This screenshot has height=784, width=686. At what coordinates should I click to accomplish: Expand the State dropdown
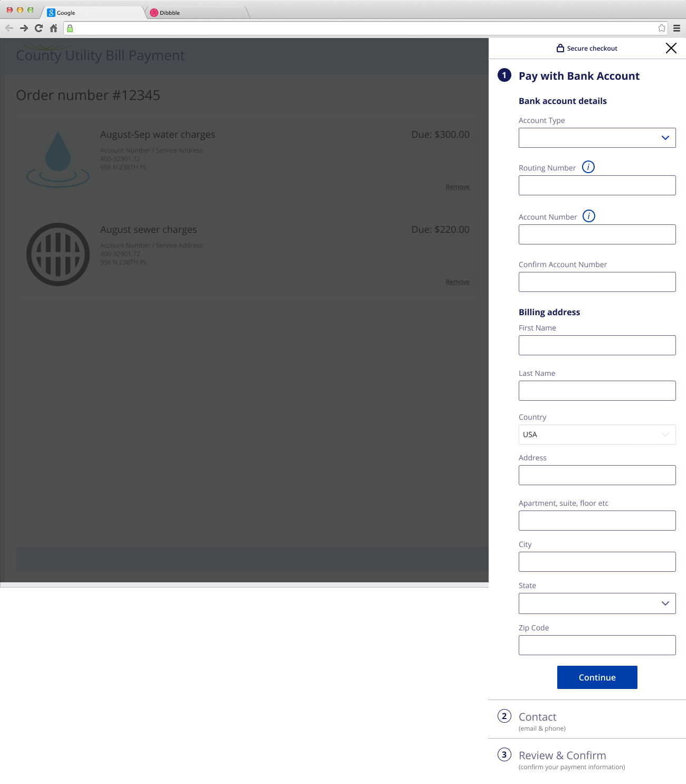tap(597, 603)
